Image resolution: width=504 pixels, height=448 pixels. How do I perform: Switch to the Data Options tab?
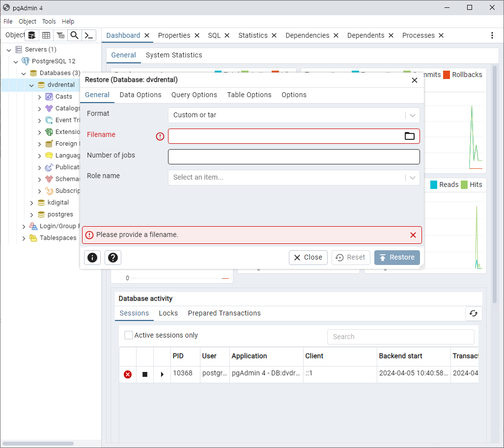140,95
